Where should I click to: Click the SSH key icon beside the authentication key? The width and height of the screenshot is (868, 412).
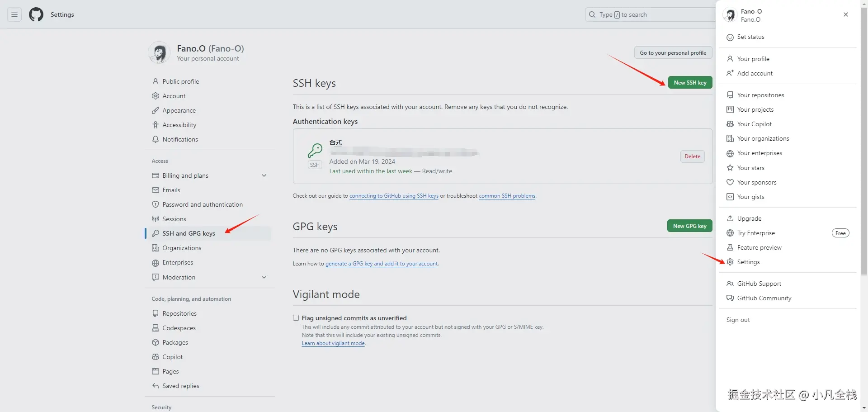point(315,150)
